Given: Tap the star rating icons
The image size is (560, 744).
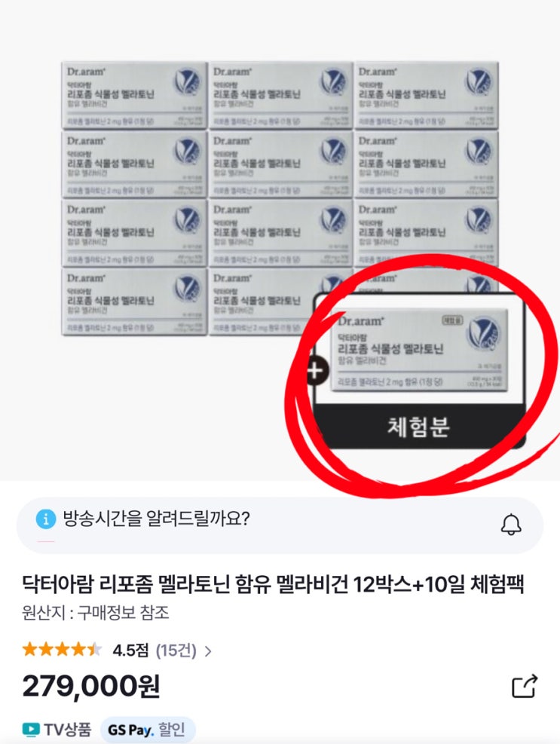Looking at the screenshot, I should click(x=62, y=649).
